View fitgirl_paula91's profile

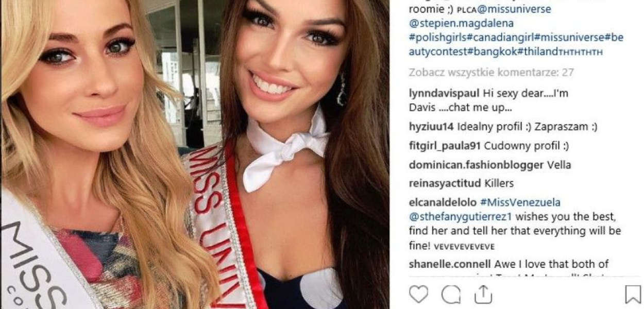(445, 146)
